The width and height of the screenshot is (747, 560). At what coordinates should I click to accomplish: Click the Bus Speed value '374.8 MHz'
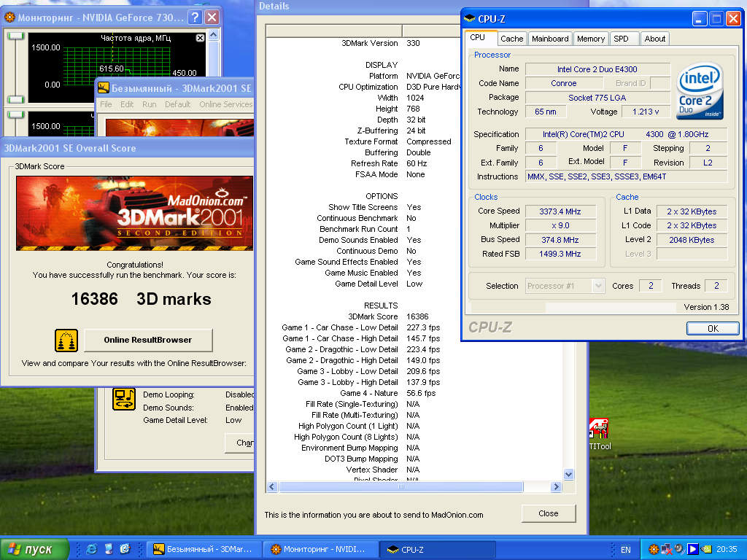tap(560, 239)
